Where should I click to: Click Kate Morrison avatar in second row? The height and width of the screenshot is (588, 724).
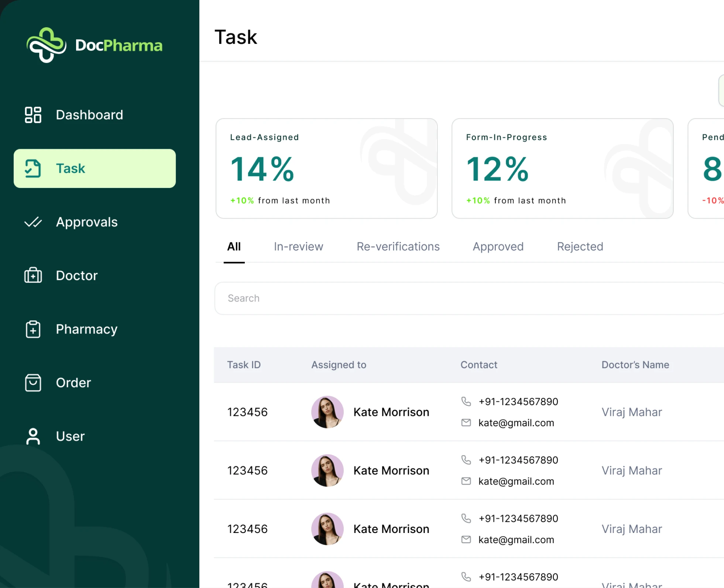(327, 471)
